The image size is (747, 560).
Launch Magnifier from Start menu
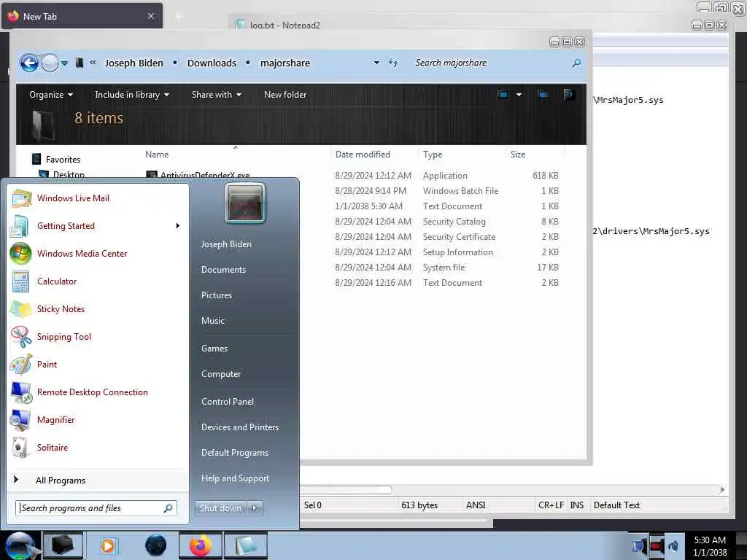[97, 419]
